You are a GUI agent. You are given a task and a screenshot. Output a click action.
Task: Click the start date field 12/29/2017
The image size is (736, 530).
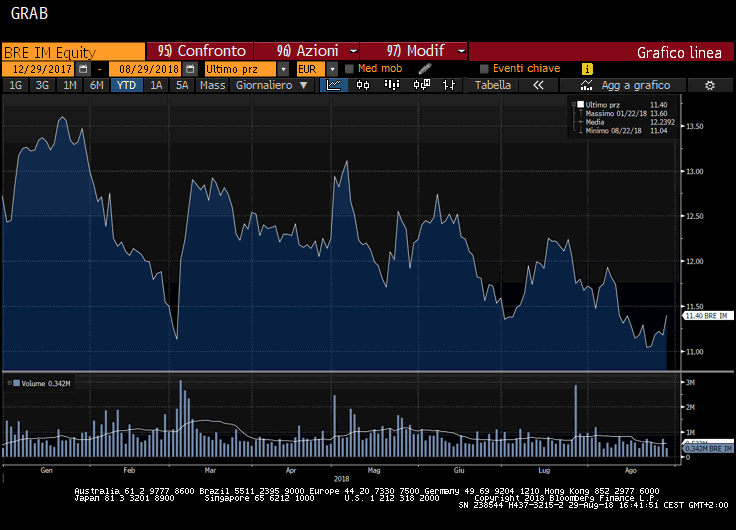pos(39,69)
